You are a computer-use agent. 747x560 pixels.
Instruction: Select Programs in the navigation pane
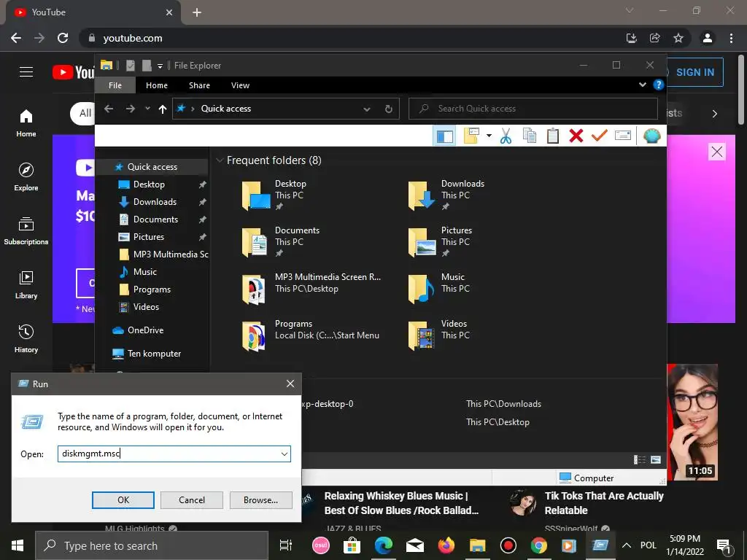(x=152, y=289)
